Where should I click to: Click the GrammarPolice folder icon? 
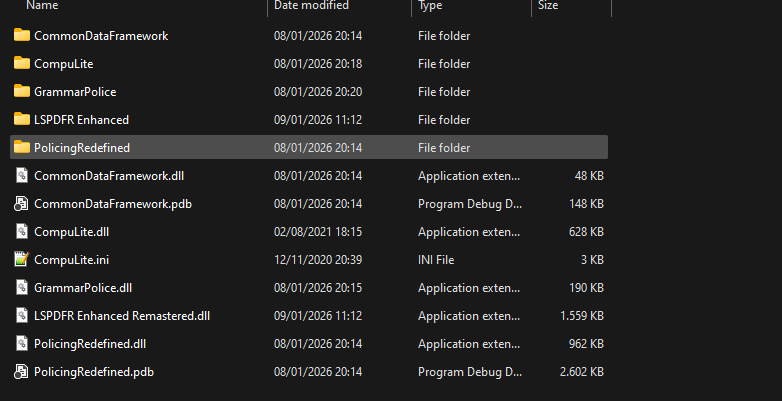coord(21,91)
